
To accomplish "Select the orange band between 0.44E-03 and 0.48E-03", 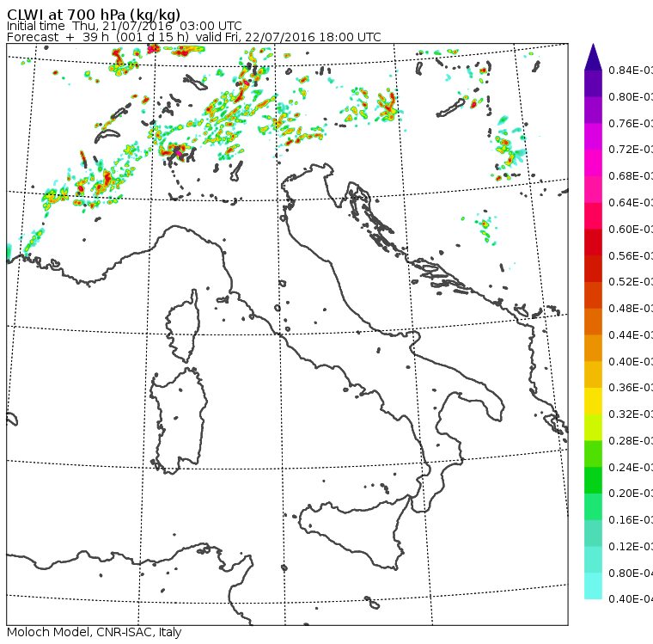I will [593, 322].
